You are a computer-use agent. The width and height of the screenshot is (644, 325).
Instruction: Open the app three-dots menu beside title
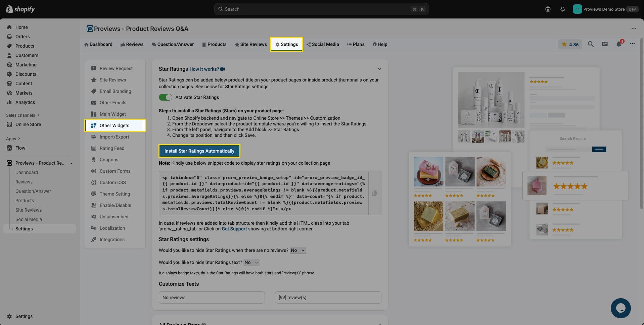pyautogui.click(x=634, y=29)
